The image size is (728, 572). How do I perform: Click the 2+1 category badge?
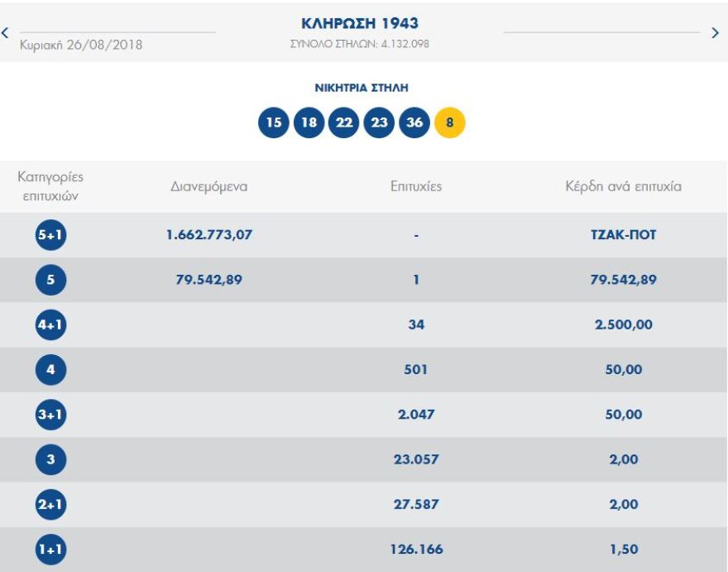50,505
